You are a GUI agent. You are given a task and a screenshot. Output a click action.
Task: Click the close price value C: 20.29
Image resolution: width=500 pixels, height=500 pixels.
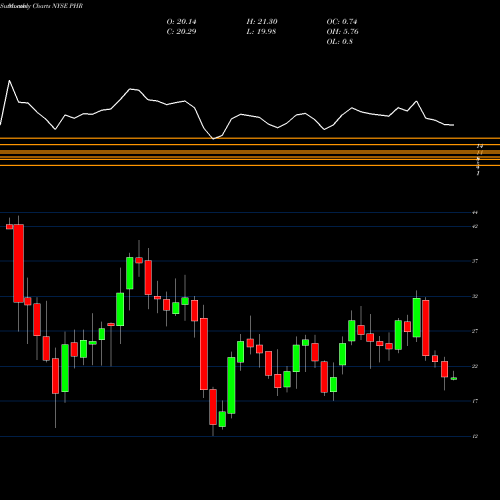pos(181,32)
